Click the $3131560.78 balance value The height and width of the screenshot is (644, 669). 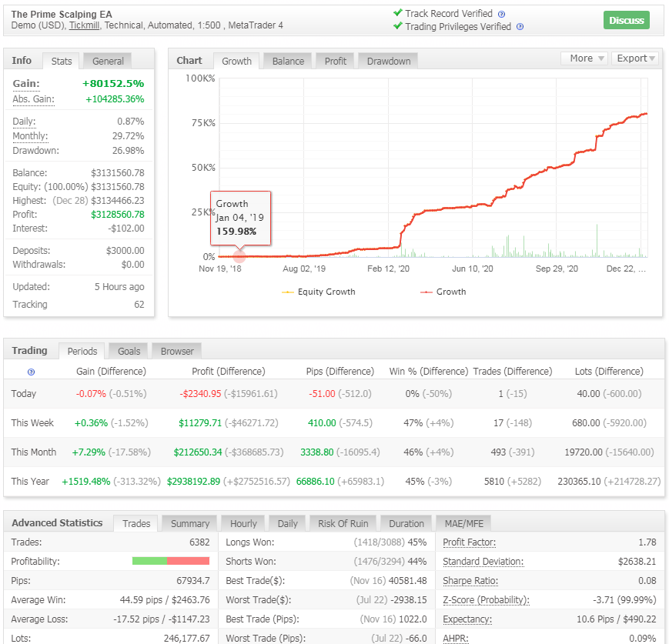(117, 172)
